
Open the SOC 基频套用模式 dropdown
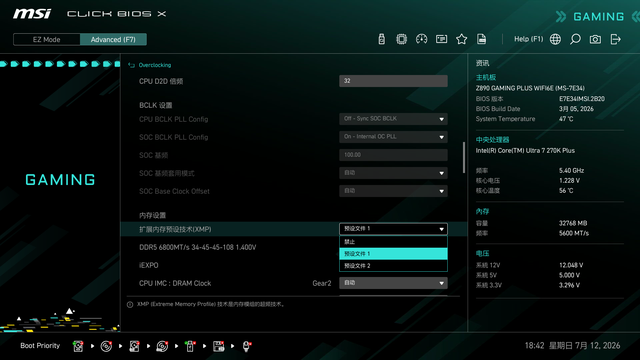tap(393, 173)
